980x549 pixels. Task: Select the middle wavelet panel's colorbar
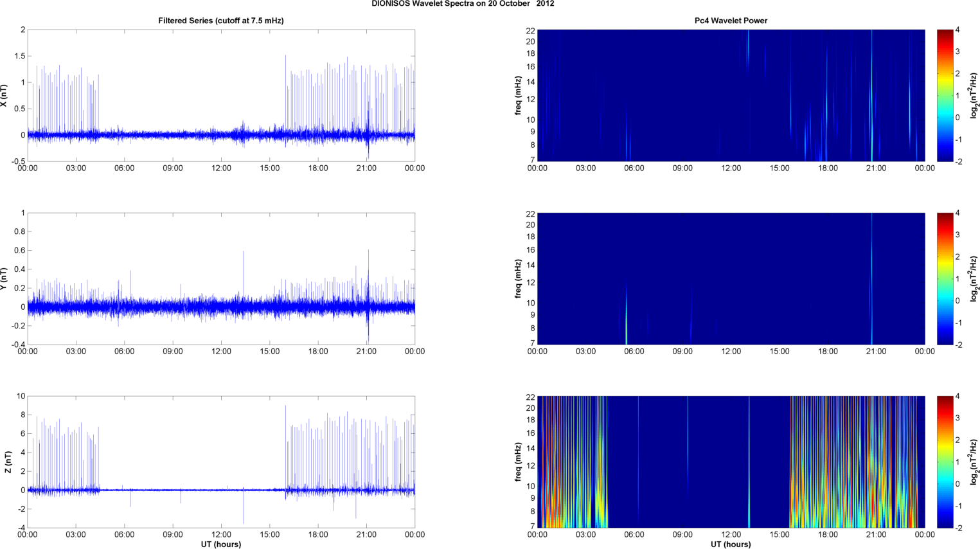(945, 278)
